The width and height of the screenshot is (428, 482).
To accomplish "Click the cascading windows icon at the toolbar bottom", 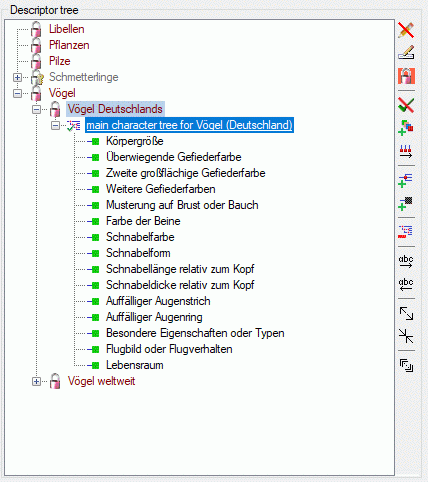I will point(406,365).
